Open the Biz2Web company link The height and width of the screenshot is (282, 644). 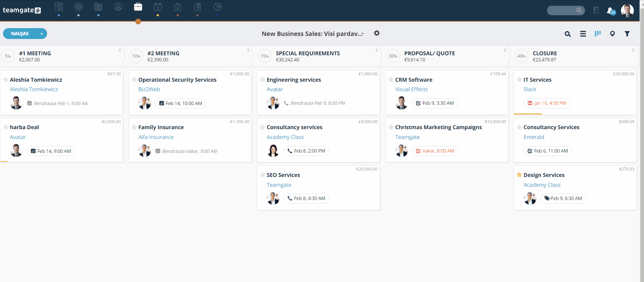[x=149, y=89]
